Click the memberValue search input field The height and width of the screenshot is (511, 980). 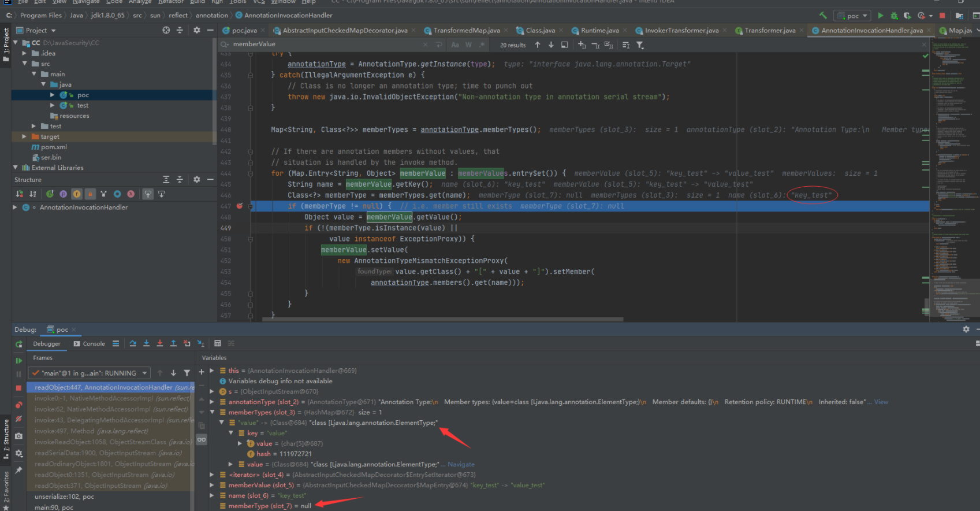pos(326,45)
